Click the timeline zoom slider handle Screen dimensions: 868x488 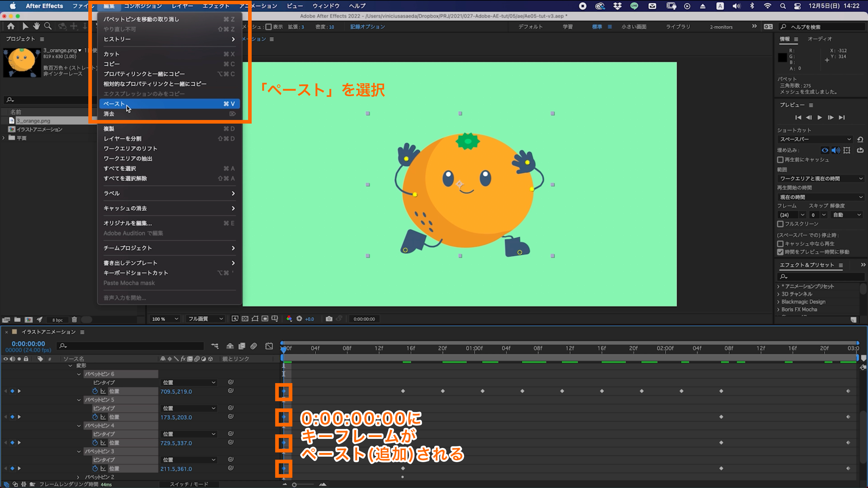click(x=294, y=485)
